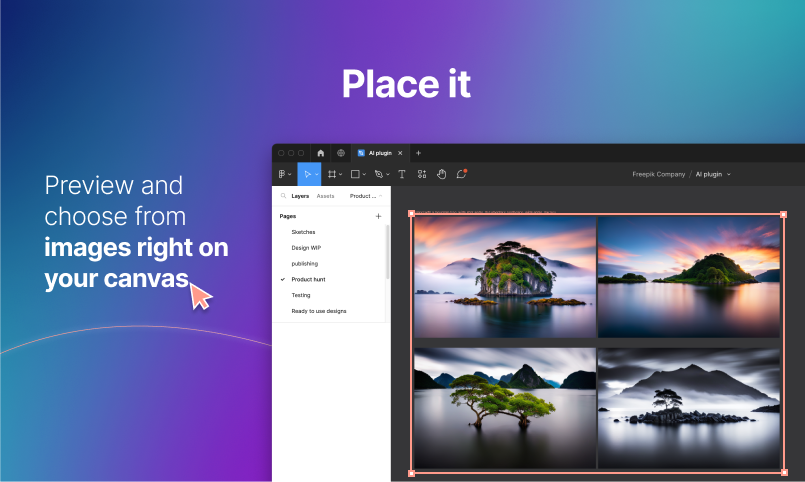Screen dimensions: 805x482
Task: Open the publishing page
Action: [304, 264]
